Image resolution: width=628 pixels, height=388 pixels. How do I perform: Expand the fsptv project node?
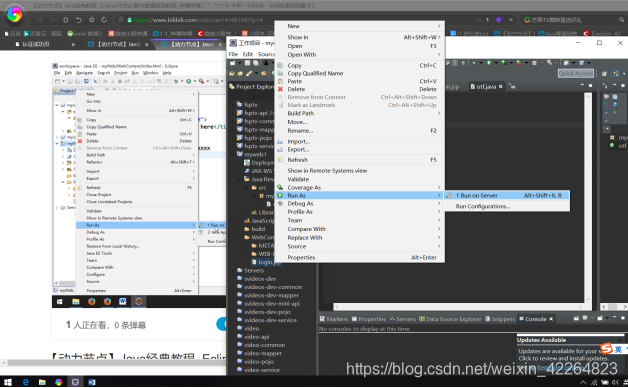(233, 105)
